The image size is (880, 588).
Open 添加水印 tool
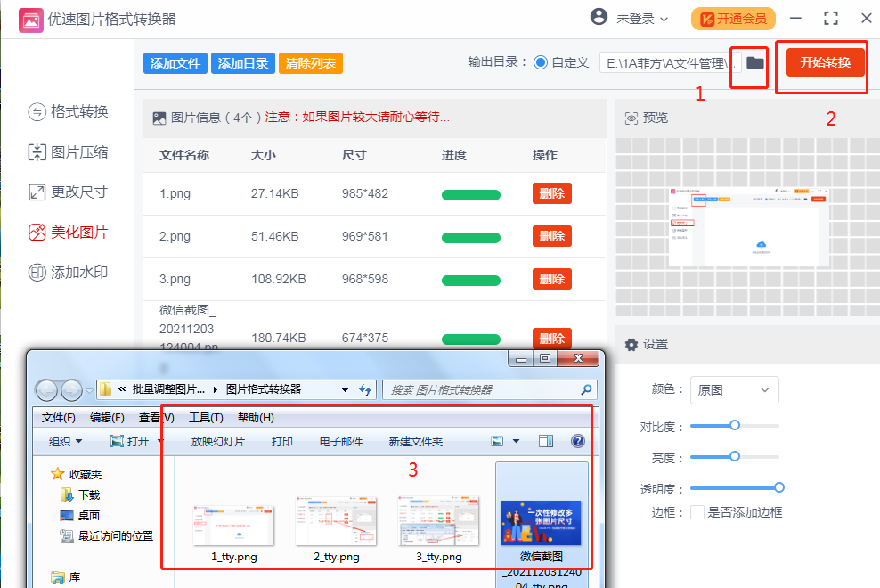click(x=68, y=273)
